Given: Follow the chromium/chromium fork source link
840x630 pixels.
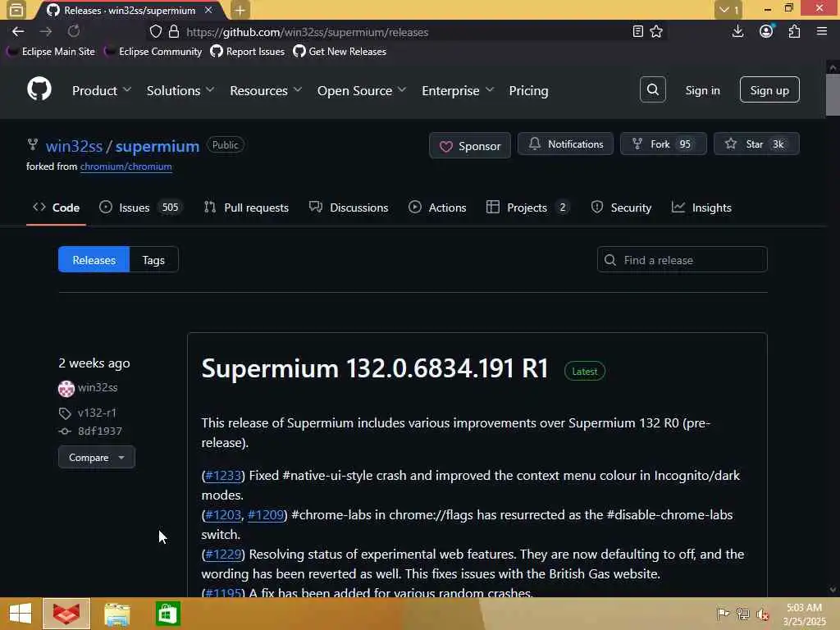Looking at the screenshot, I should (x=126, y=167).
